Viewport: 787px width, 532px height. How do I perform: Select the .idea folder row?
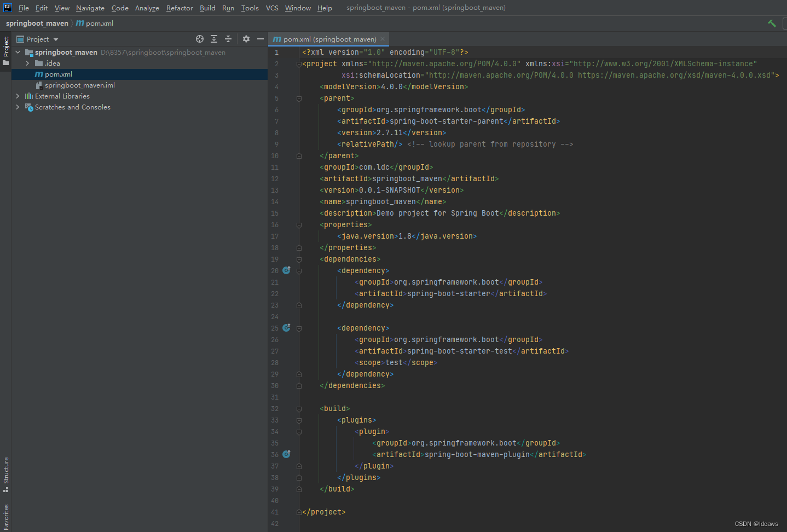click(140, 63)
